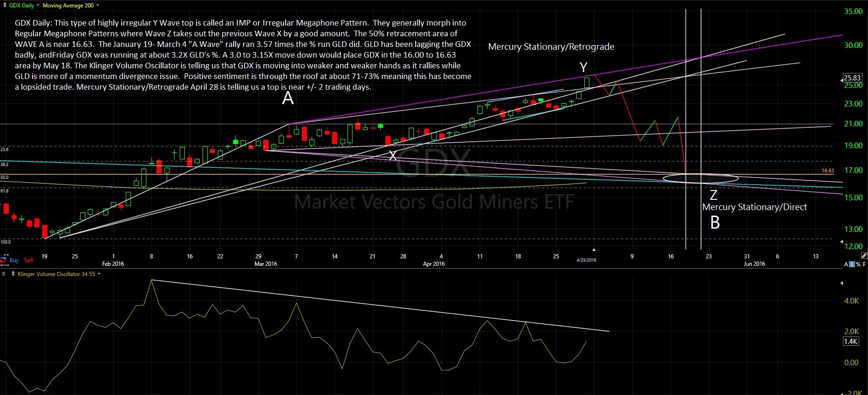The height and width of the screenshot is (395, 868).
Task: Click the arrow marker beside price 25.83
Action: 842,80
